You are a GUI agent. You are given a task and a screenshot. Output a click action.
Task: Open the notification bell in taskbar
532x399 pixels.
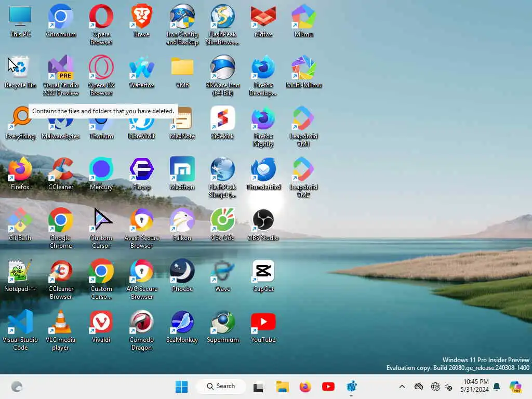[x=497, y=387]
